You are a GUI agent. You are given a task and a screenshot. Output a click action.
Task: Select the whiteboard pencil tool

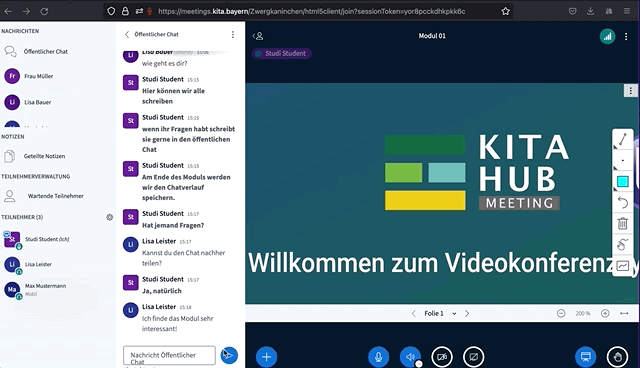click(x=622, y=139)
